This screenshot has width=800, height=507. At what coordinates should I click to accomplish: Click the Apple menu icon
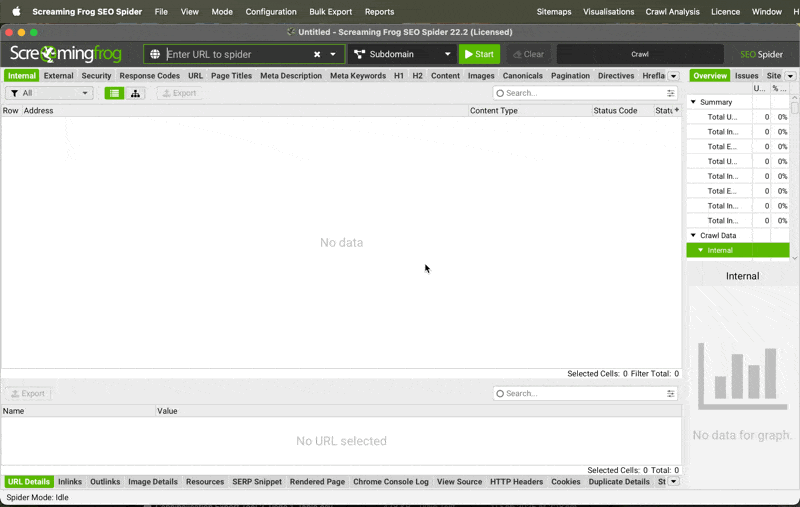pos(16,12)
